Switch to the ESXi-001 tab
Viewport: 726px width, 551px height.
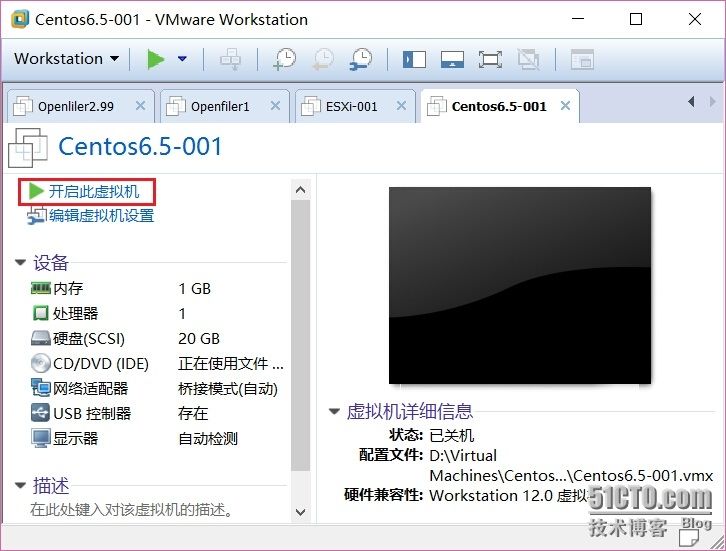[351, 107]
